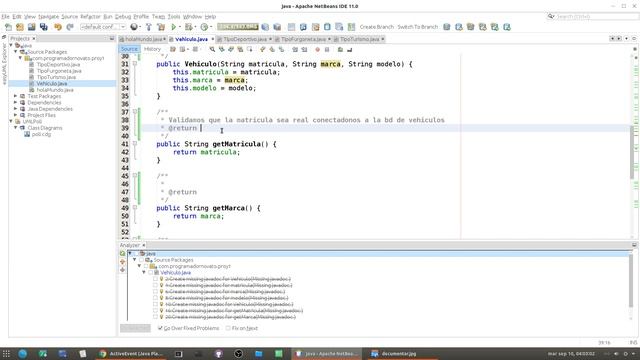Collapse the Class Diagrams node

[x=16, y=128]
